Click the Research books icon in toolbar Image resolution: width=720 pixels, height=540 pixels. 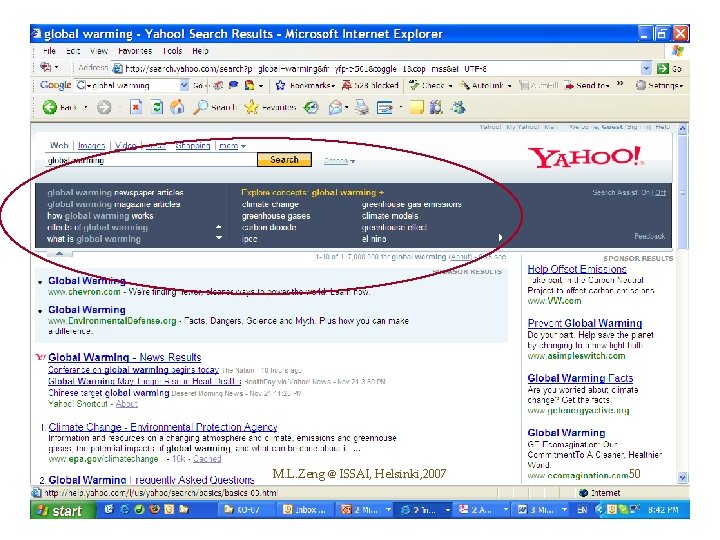(x=436, y=107)
